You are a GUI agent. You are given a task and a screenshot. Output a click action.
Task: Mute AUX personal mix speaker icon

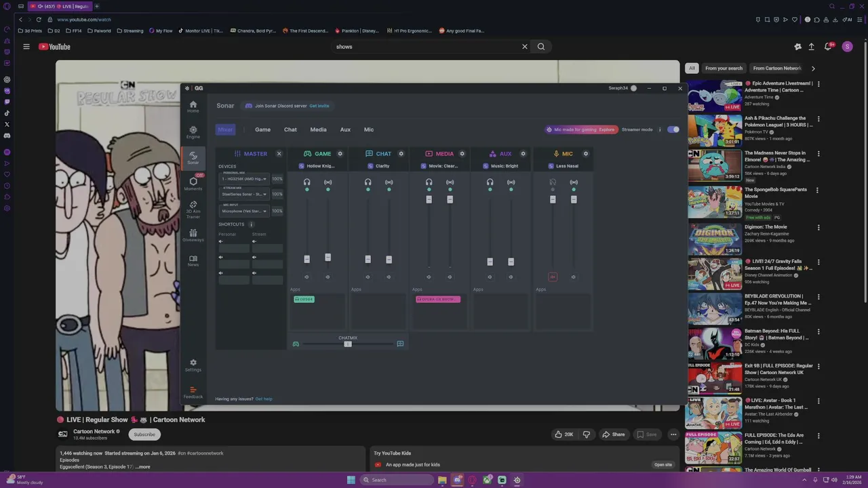[490, 277]
